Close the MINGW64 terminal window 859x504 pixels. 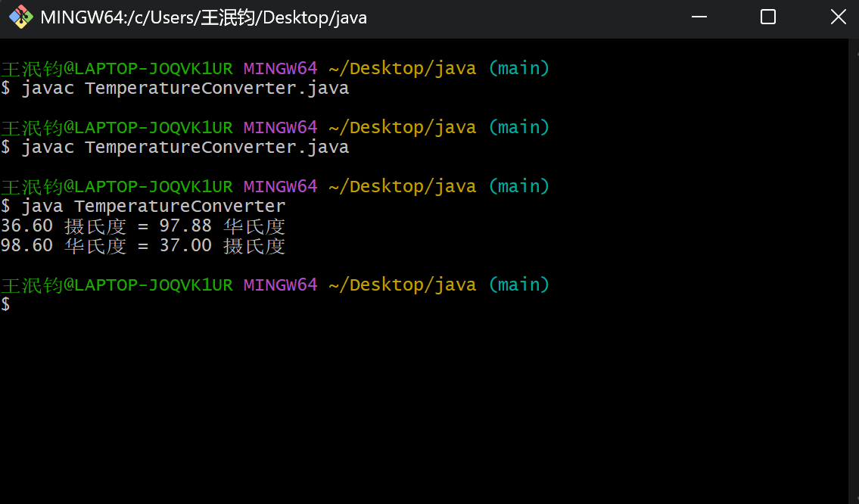pyautogui.click(x=838, y=17)
